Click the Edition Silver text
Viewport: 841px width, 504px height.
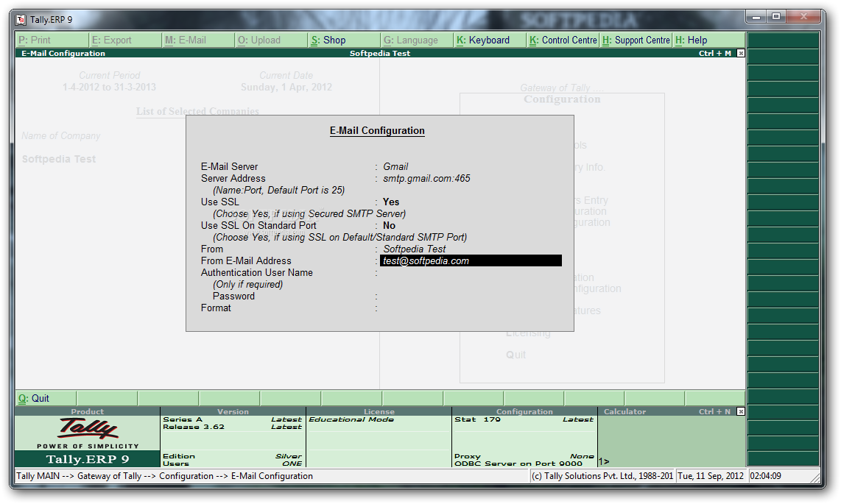(x=232, y=456)
